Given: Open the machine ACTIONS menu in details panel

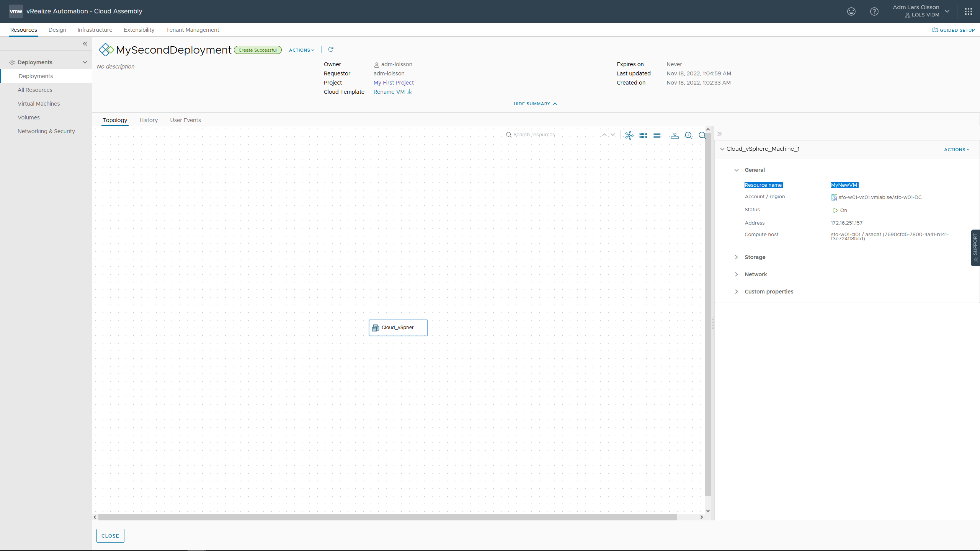Looking at the screenshot, I should click(957, 150).
